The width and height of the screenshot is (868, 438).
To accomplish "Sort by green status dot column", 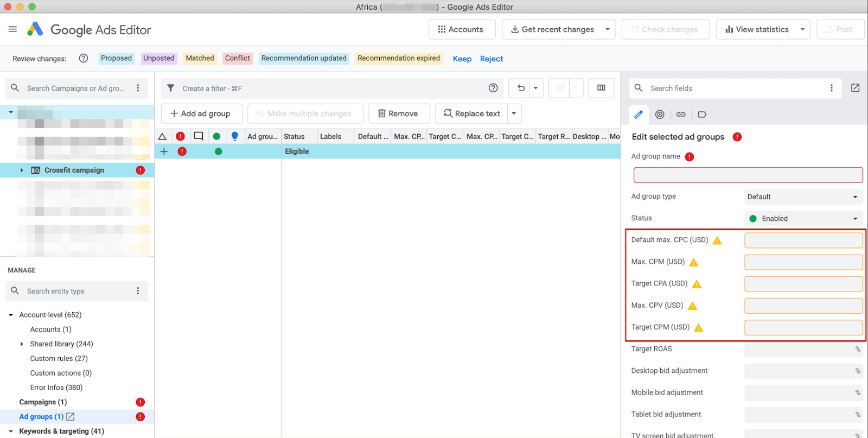I will (216, 136).
